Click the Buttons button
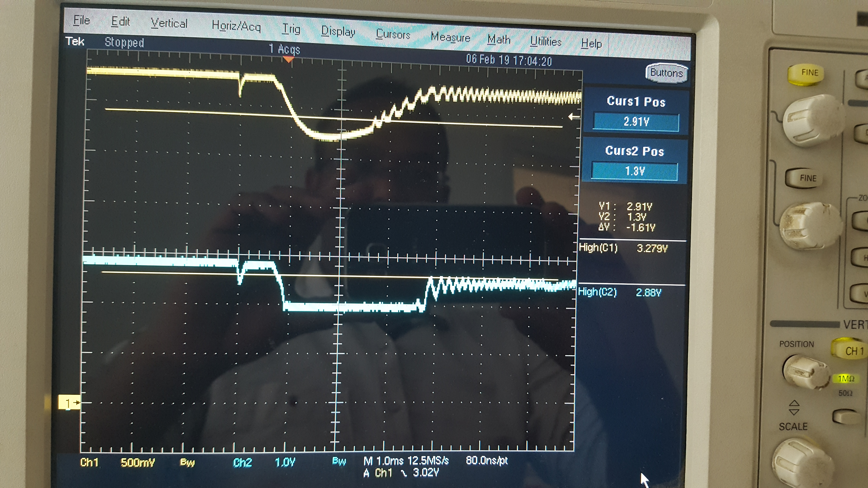Screen dimensions: 868x488 point(666,73)
